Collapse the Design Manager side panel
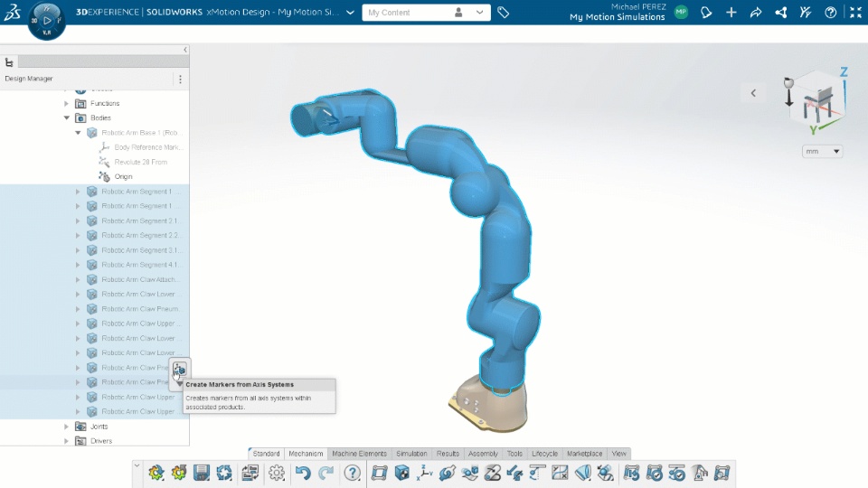The image size is (868, 488). point(184,50)
